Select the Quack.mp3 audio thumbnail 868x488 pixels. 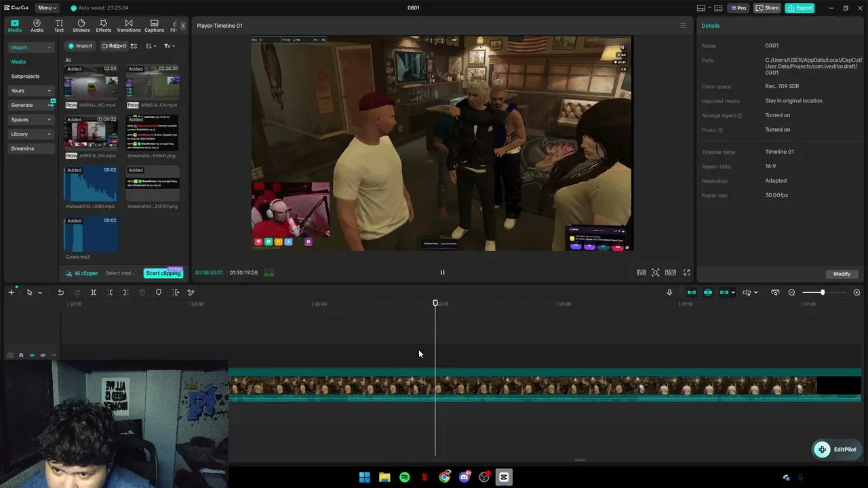[x=91, y=235]
